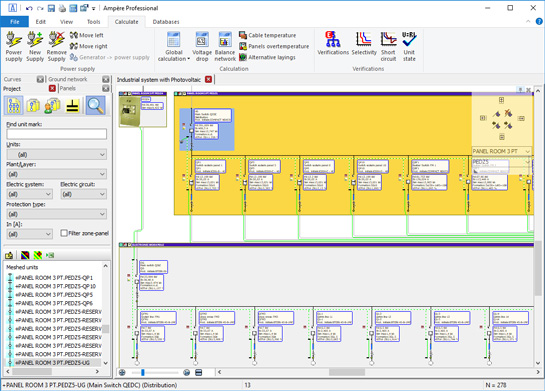Click the zoom slider handle
The width and height of the screenshot is (545, 391).
pos(143,372)
